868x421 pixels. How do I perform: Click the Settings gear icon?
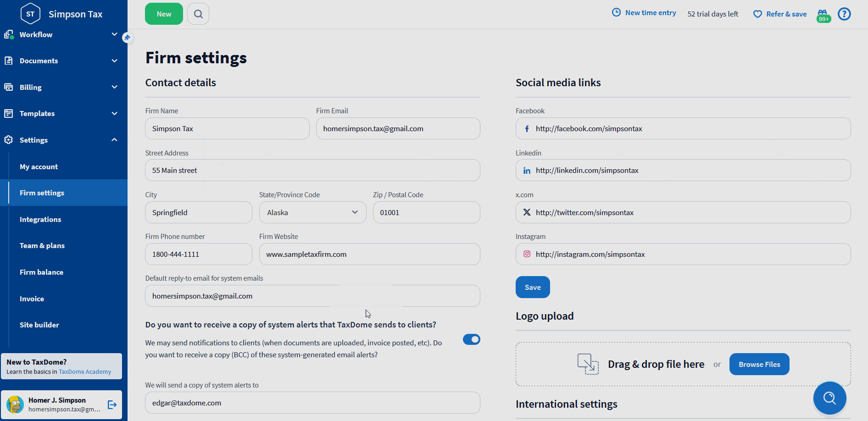[8, 140]
